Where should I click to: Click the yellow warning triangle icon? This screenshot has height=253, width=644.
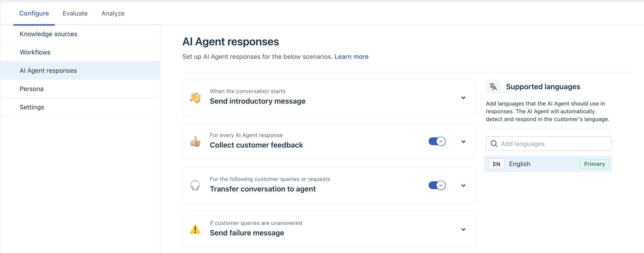(x=195, y=230)
